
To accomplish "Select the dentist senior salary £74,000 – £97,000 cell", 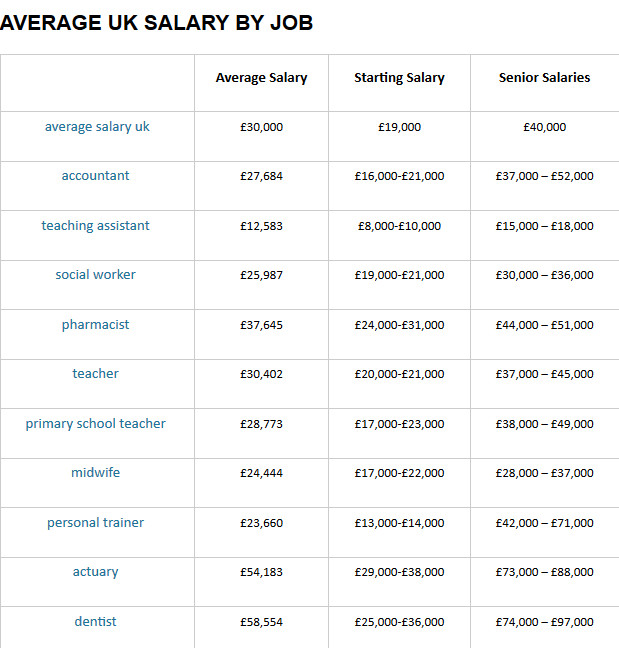I will pos(545,627).
